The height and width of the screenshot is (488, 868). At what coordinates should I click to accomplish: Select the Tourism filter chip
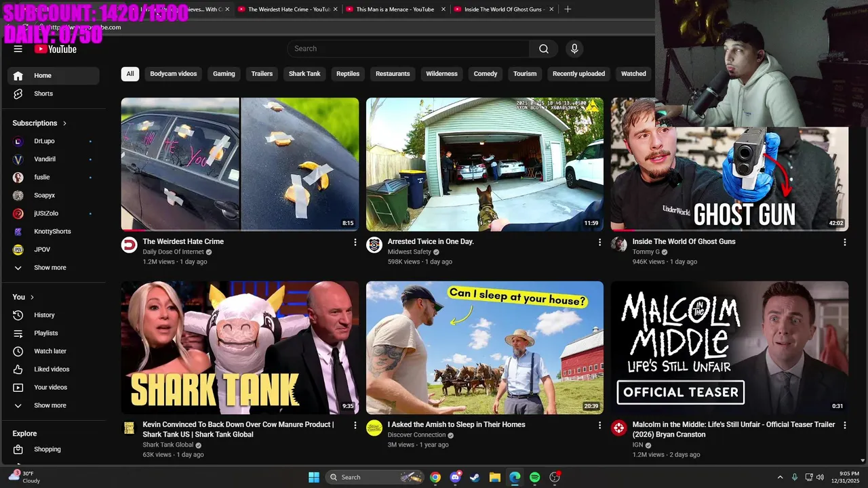coord(525,74)
